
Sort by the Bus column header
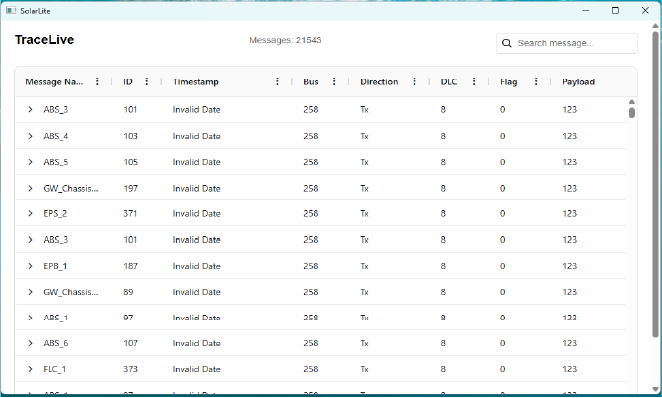pyautogui.click(x=311, y=81)
